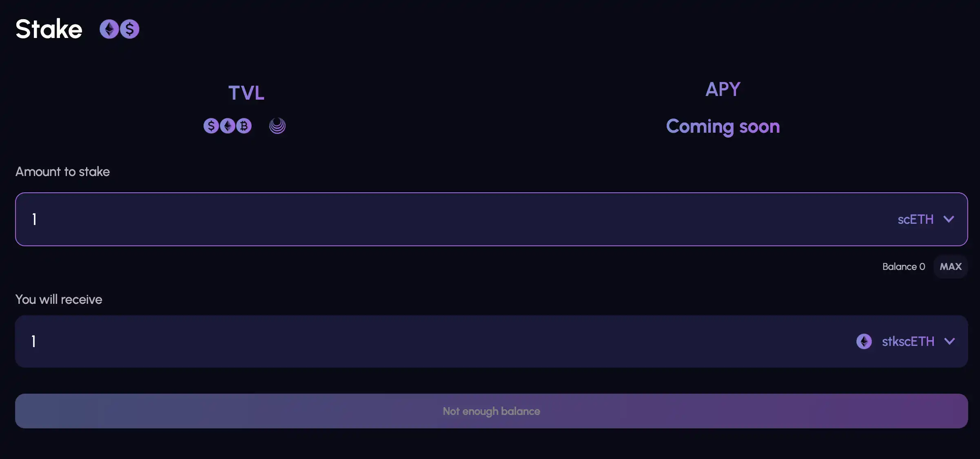The width and height of the screenshot is (980, 459).
Task: Click the spiral logo icon under TVL
Action: pyautogui.click(x=277, y=126)
